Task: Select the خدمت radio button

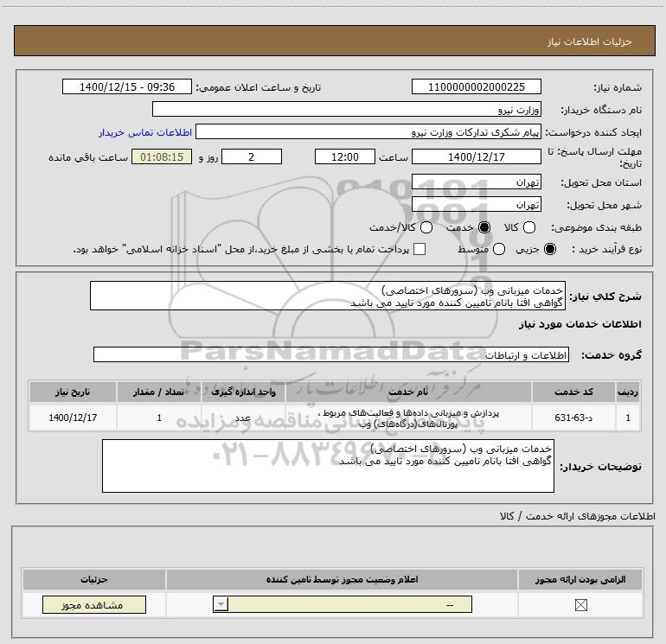Action: pos(483,227)
